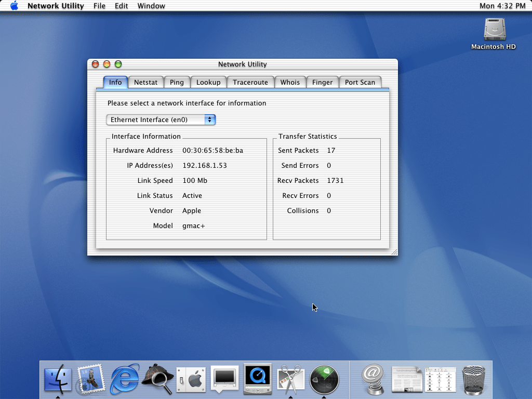
Task: Open the Port Scan tab
Action: [x=360, y=83]
